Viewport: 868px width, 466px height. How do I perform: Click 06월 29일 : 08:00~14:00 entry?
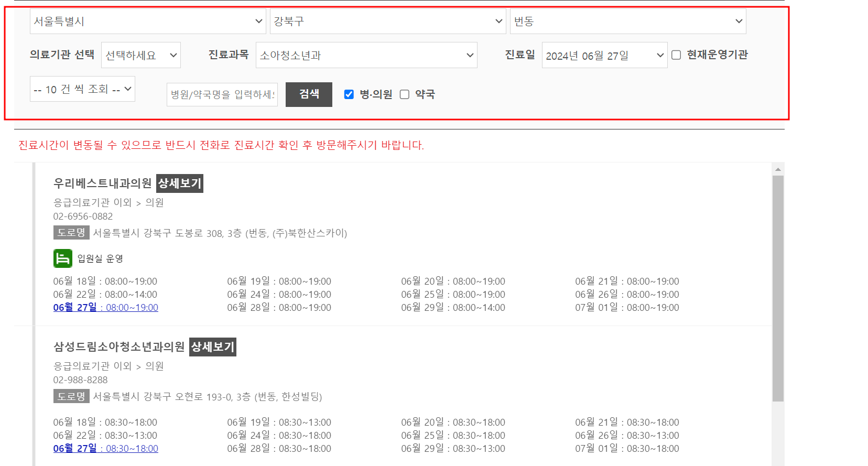(x=453, y=308)
